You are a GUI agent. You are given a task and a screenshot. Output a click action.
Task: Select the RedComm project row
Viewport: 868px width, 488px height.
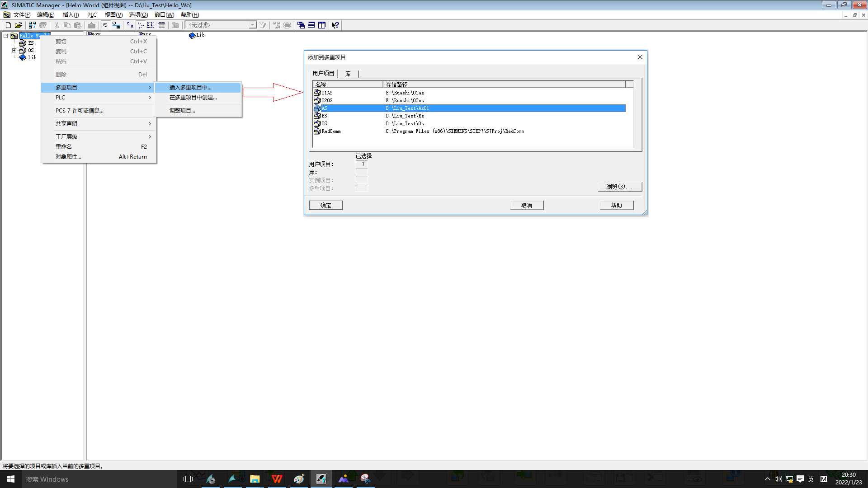tap(331, 131)
